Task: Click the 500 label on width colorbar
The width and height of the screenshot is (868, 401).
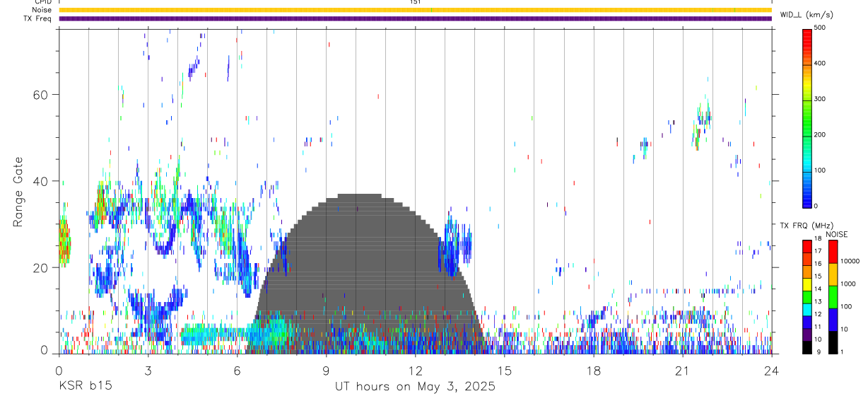Action: [x=819, y=28]
